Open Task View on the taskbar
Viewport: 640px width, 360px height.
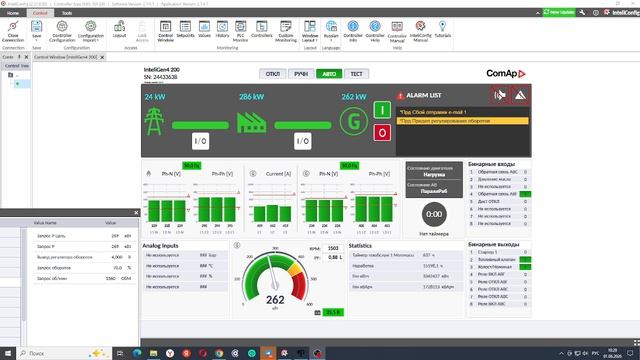pyautogui.click(x=120, y=353)
